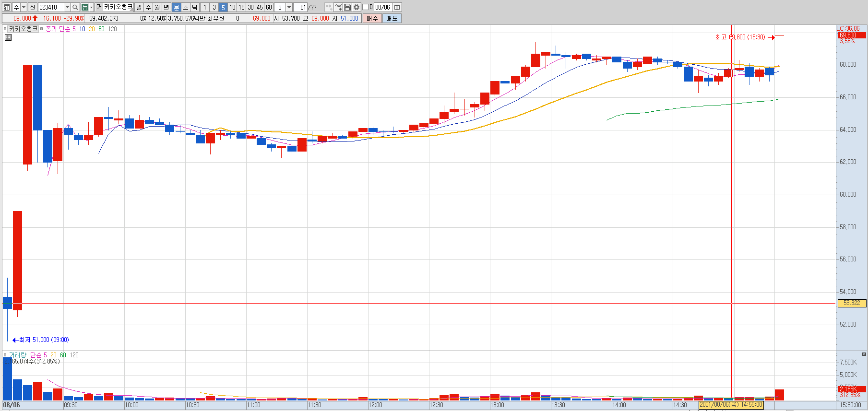Click the 매도 sell button
Viewport: 868px width, 411px height.
click(x=392, y=18)
